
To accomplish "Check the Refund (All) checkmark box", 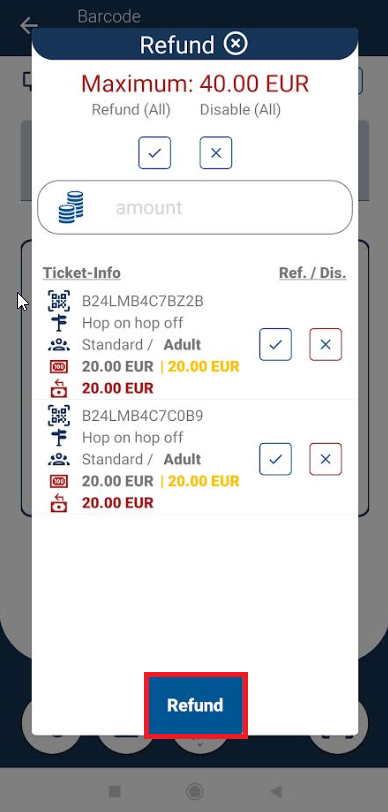I will [154, 153].
